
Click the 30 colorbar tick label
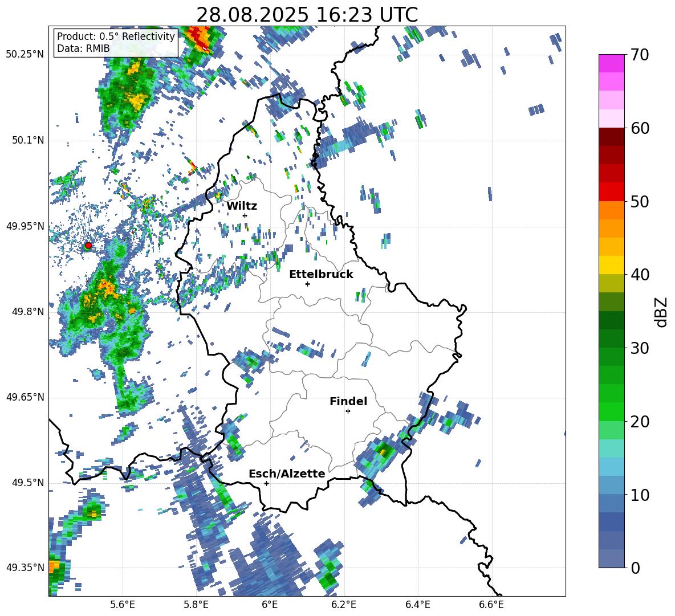pyautogui.click(x=639, y=348)
